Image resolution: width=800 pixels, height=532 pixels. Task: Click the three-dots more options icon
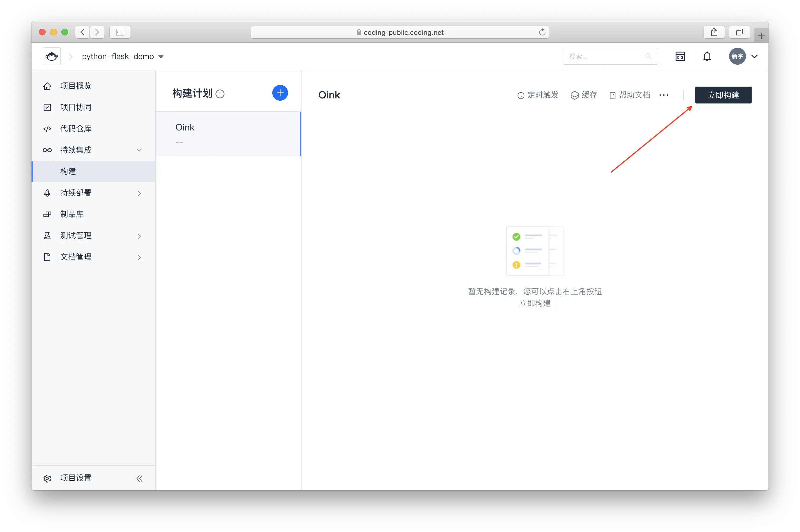pyautogui.click(x=664, y=95)
